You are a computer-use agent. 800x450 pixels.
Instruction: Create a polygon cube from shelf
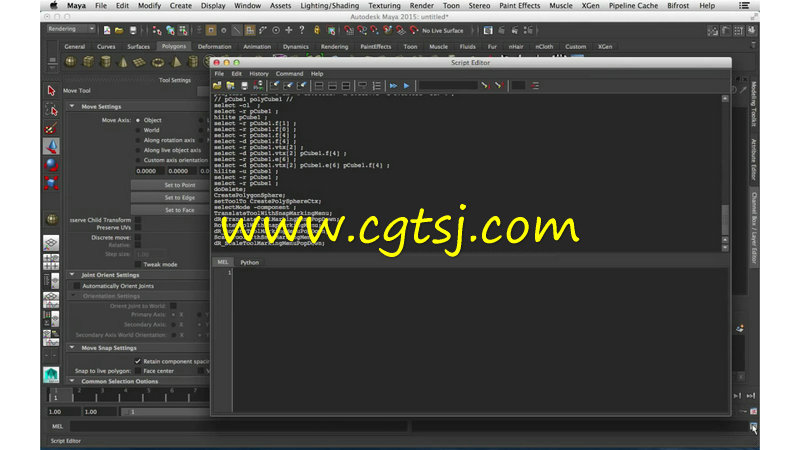(x=88, y=62)
